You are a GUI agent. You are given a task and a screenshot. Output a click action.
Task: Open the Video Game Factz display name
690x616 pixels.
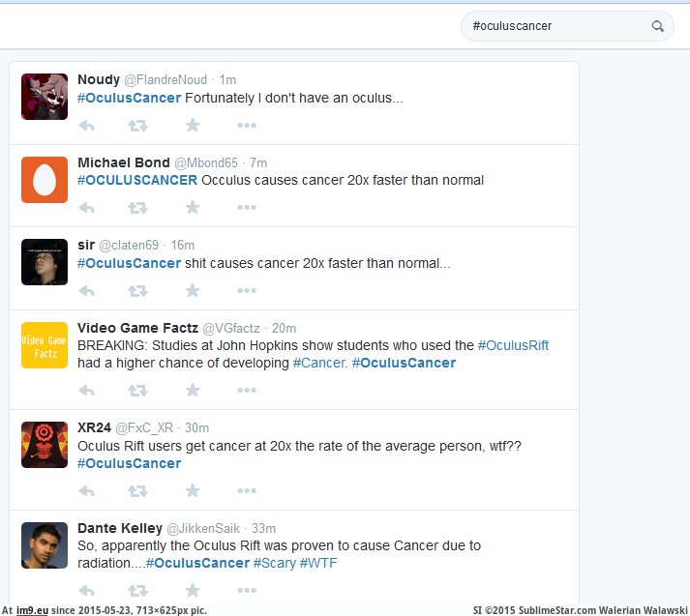pos(137,328)
